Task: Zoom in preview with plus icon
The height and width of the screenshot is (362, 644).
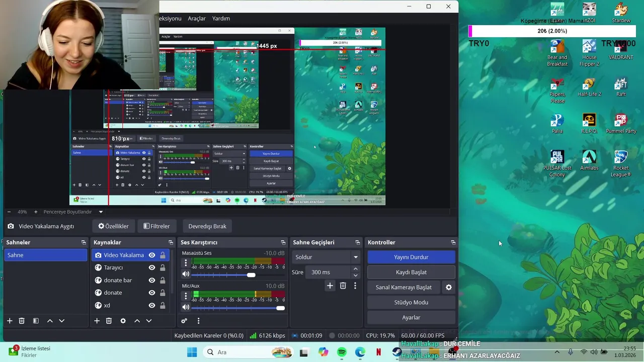Action: tap(36, 212)
